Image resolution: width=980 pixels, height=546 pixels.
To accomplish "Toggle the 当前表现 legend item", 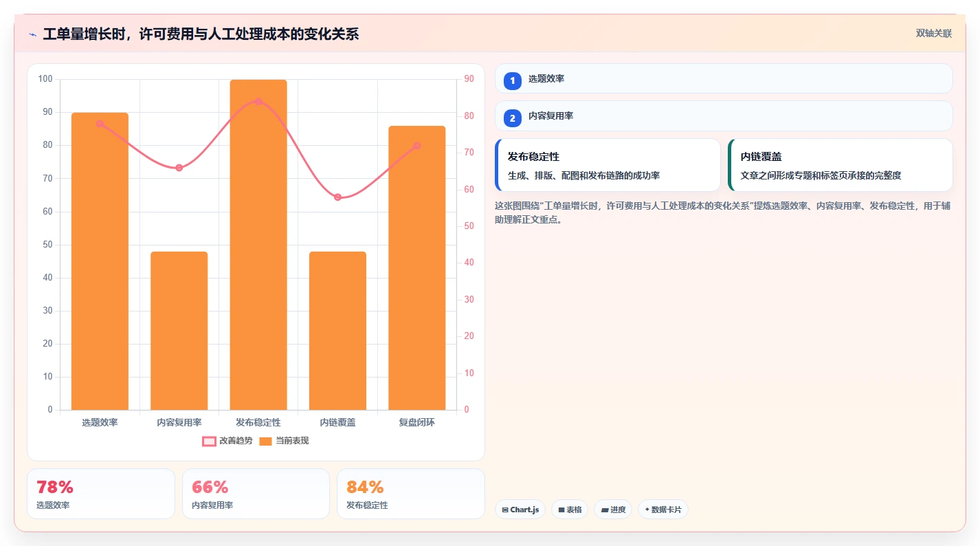I will [x=284, y=441].
